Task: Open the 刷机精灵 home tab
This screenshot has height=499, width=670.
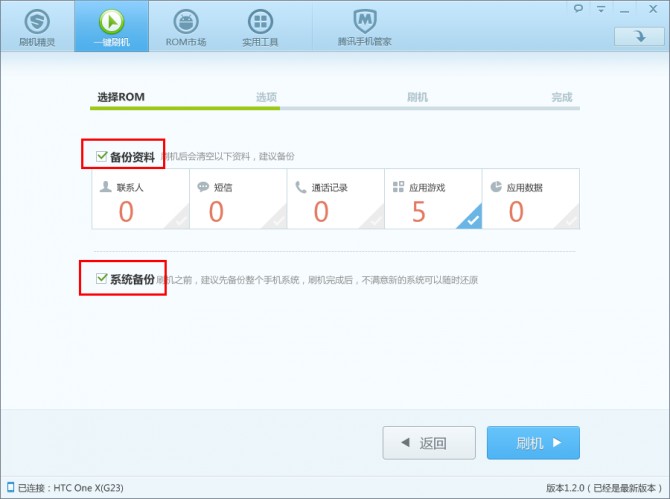Action: tap(37, 26)
